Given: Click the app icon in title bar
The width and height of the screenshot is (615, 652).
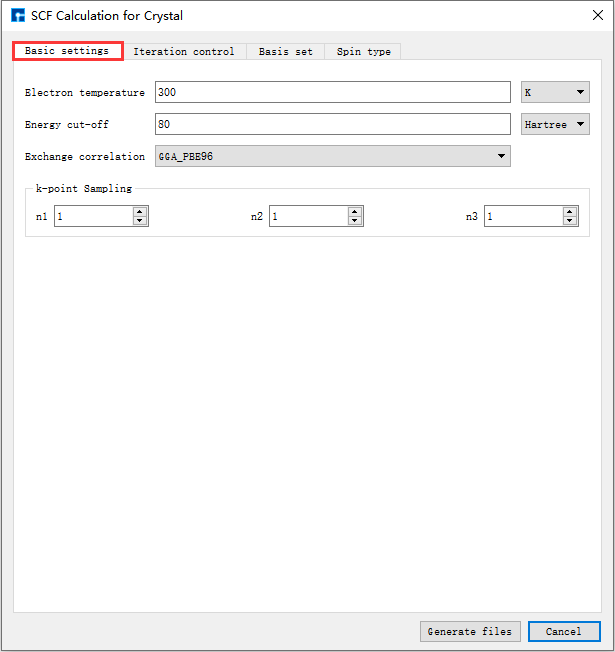Looking at the screenshot, I should coord(18,16).
